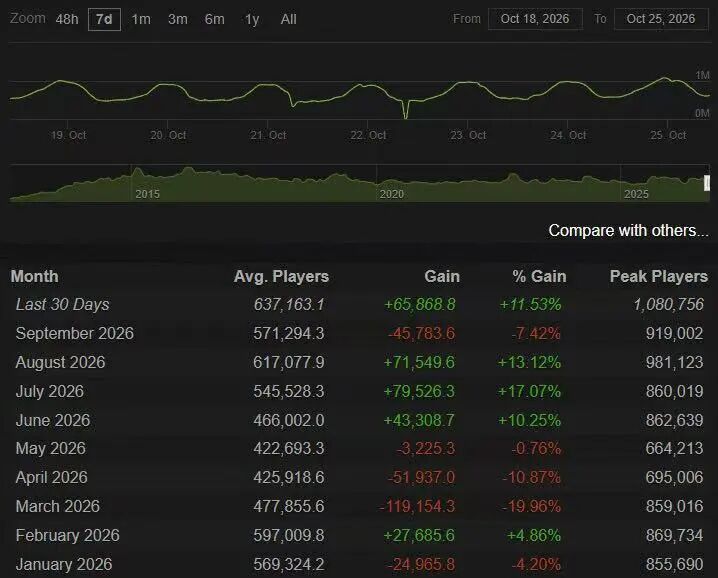
Task: Click the 2015 label in the navigator timeline
Action: (x=147, y=194)
